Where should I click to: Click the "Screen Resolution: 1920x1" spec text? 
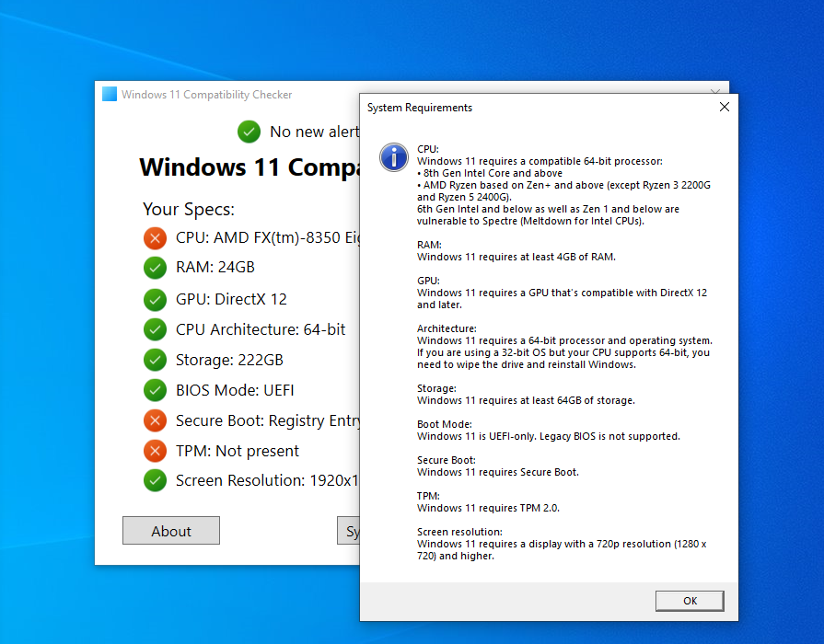[267, 480]
